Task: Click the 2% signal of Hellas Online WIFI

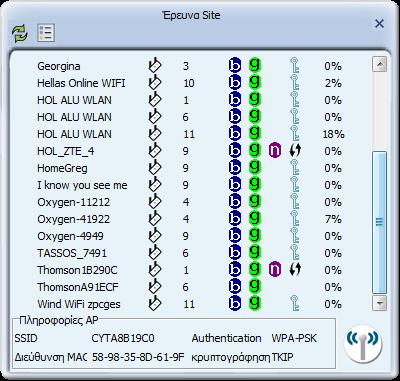Action: (x=333, y=83)
